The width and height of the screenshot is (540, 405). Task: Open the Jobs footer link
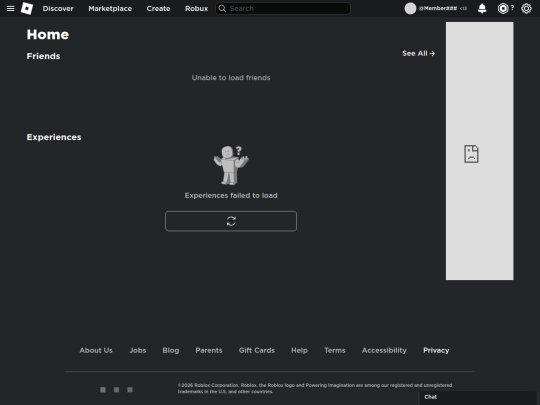click(x=138, y=350)
